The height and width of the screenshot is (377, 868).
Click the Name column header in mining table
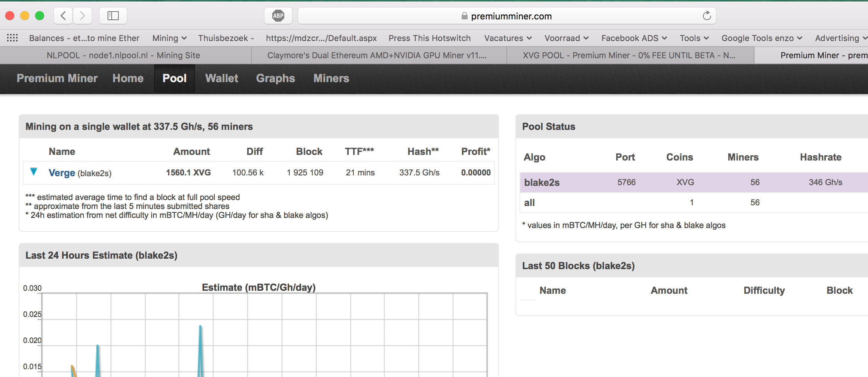(x=62, y=151)
